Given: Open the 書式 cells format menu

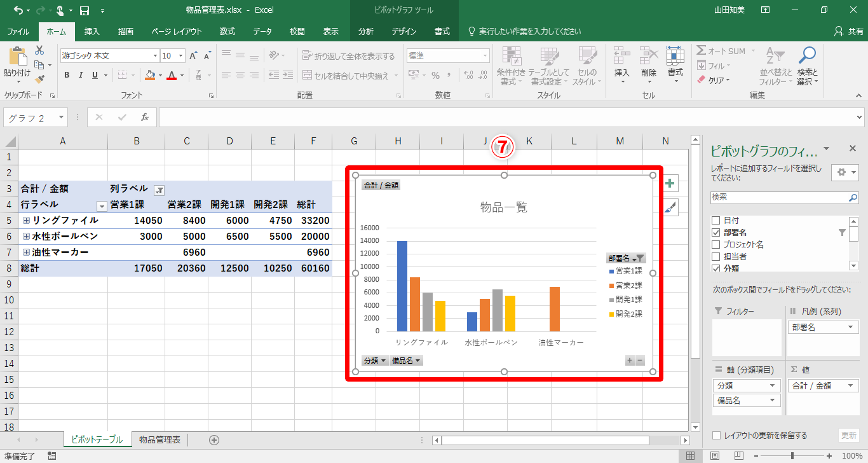Looking at the screenshot, I should 675,65.
